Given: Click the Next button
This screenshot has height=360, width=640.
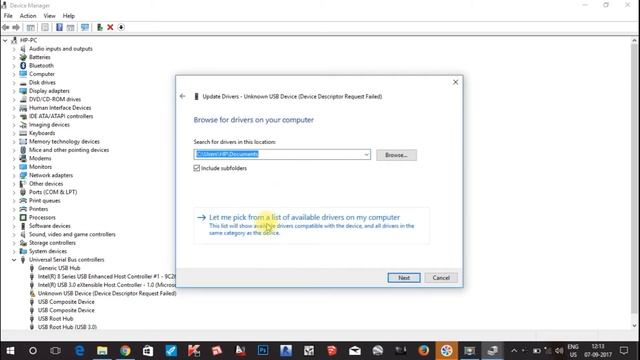Looking at the screenshot, I should pyautogui.click(x=404, y=278).
